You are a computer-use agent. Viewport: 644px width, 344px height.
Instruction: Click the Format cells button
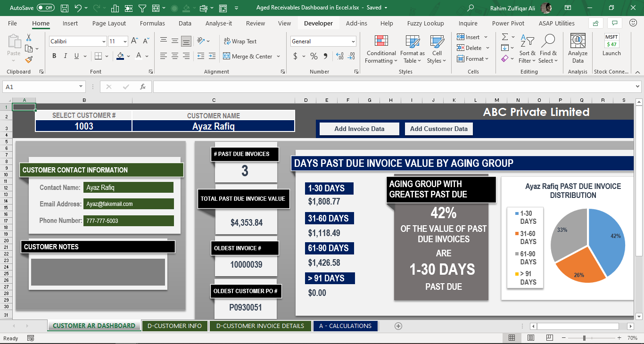473,58
